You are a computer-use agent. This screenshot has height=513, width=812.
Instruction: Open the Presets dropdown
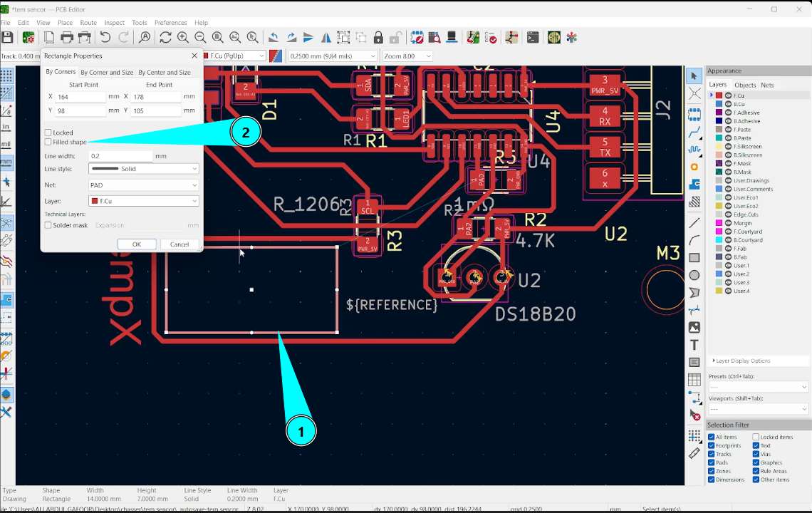[x=758, y=387]
